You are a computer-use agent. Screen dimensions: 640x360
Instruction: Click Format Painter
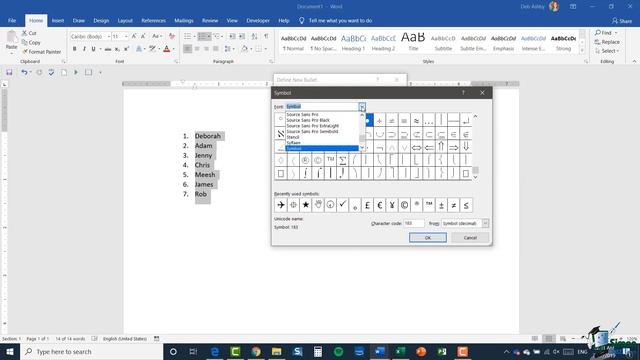point(42,52)
